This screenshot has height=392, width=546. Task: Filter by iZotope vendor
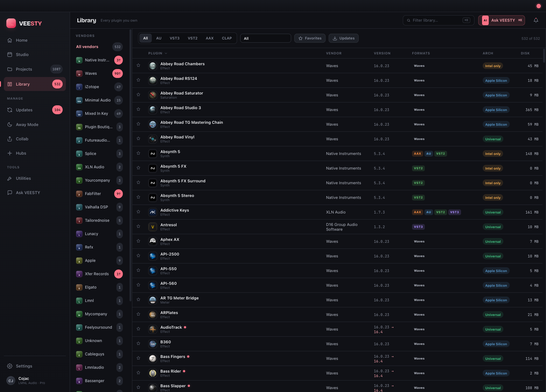tap(99, 87)
